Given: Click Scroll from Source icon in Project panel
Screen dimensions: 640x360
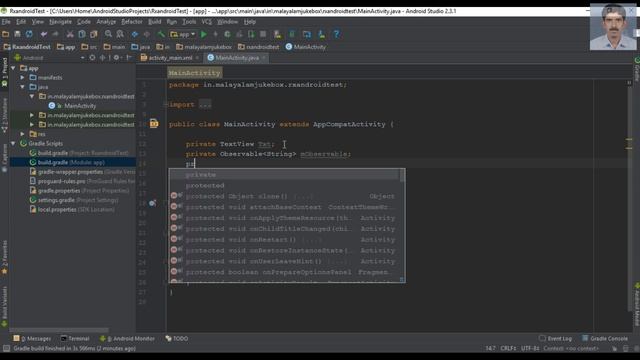Looking at the screenshot, I should 92,58.
